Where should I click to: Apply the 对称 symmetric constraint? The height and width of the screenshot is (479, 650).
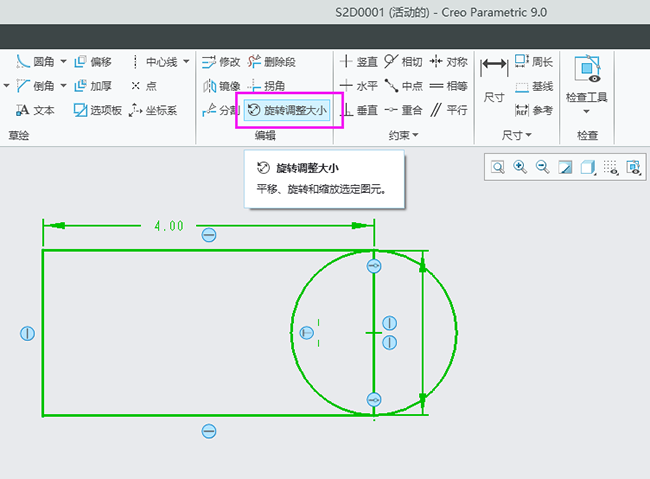click(x=449, y=62)
